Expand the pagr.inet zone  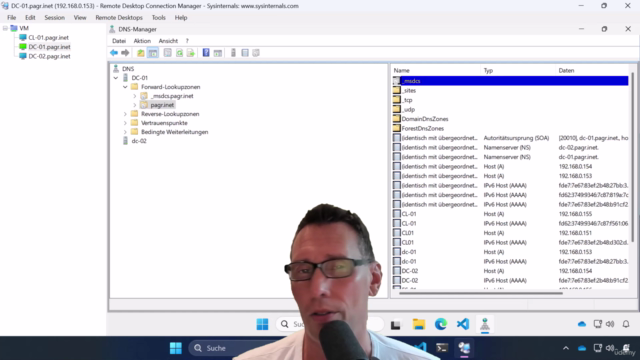click(135, 105)
